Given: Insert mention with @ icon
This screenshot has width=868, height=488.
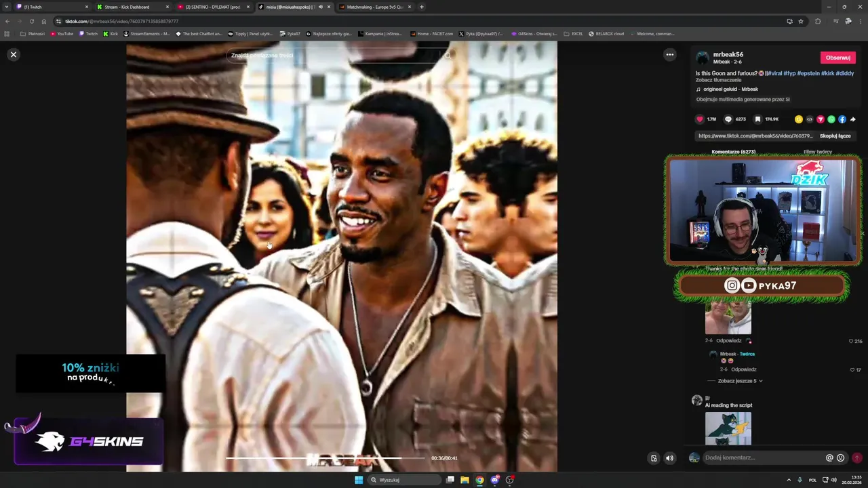Looking at the screenshot, I should click(x=829, y=457).
